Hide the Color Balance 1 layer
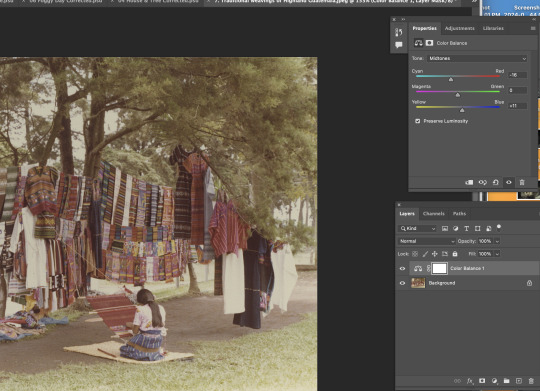The width and height of the screenshot is (540, 391). 402,268
